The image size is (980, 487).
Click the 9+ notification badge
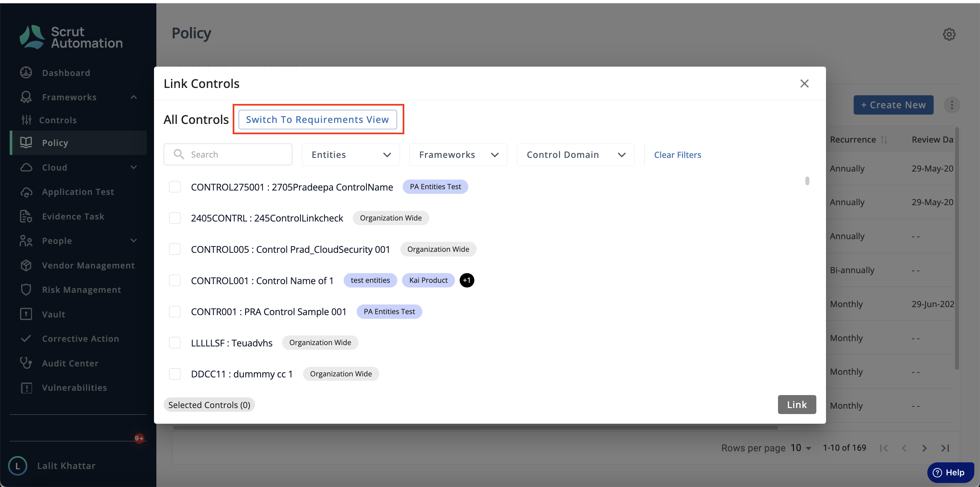tap(139, 438)
